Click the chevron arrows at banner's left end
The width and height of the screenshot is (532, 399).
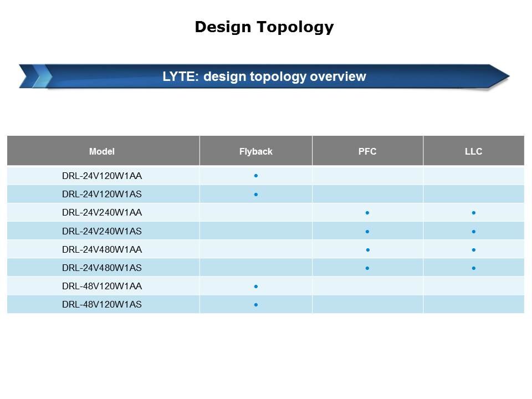tap(34, 76)
